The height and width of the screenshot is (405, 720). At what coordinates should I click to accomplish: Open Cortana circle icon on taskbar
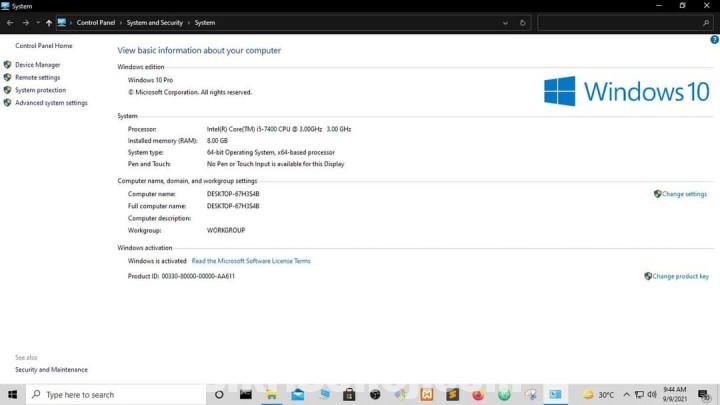pos(219,394)
